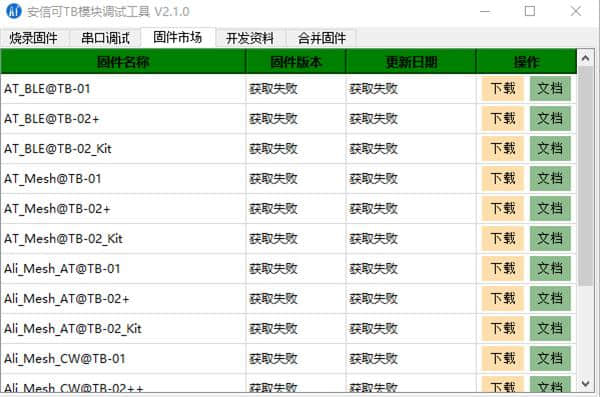Image resolution: width=600 pixels, height=397 pixels.
Task: Open the 烧录固件 tab
Action: (34, 38)
